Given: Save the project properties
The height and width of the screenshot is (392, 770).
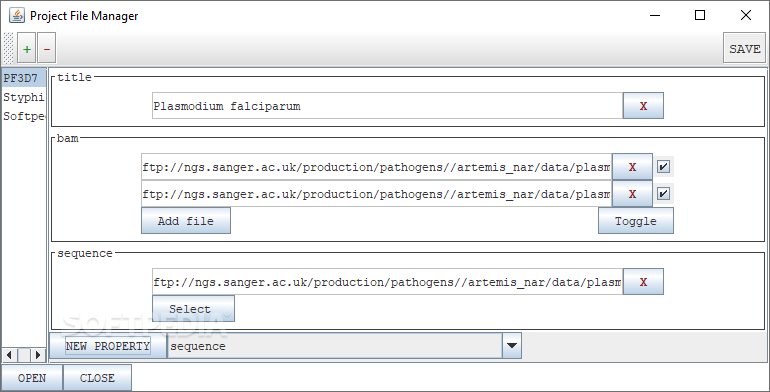Looking at the screenshot, I should click(744, 48).
